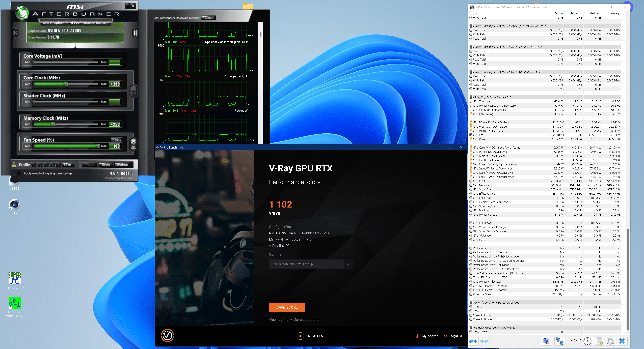
Task: Toggle the clock Link button in Afterburner
Action: click(133, 91)
